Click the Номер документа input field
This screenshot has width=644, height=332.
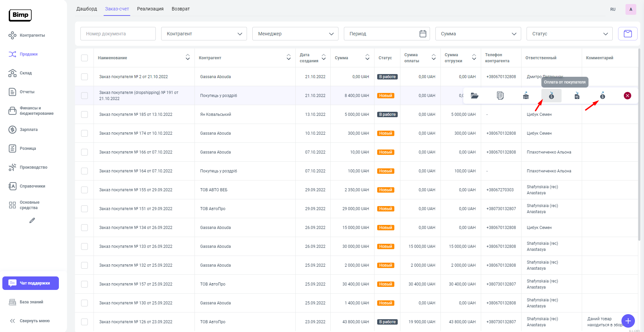(118, 34)
